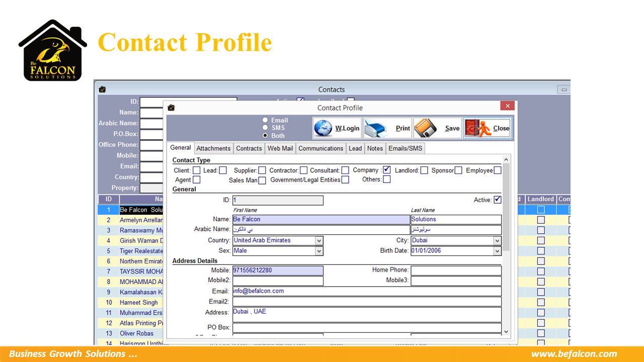Viewport: 644px width, 362px height.
Task: Open the Birth Date dropdown
Action: 497,251
